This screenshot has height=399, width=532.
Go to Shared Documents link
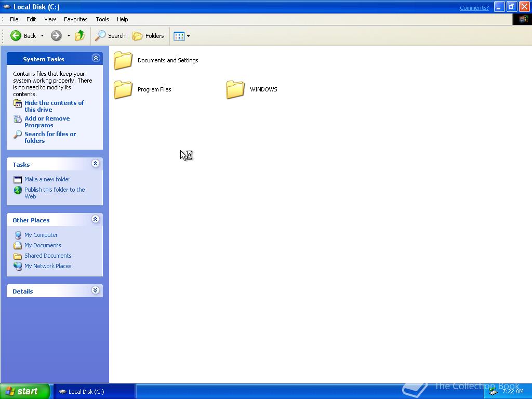point(48,256)
